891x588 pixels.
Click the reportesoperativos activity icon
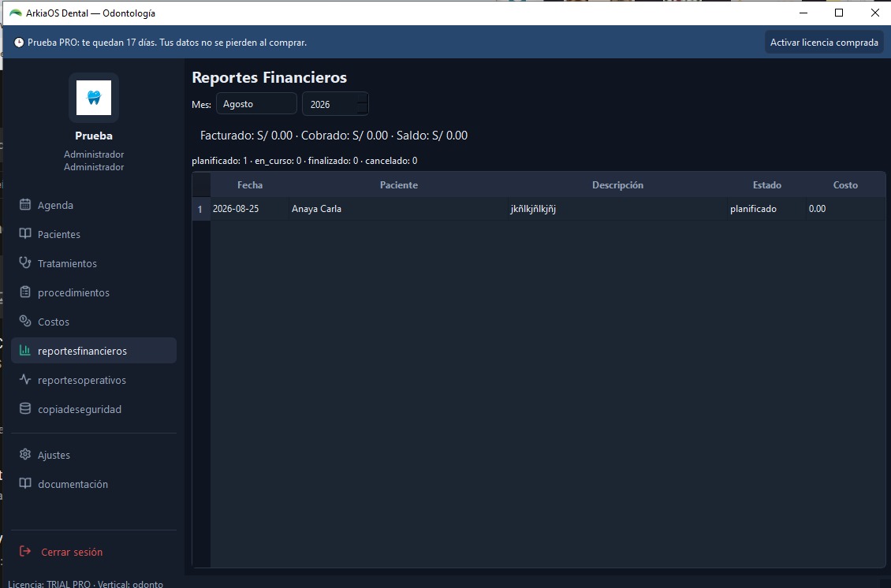[x=25, y=379]
